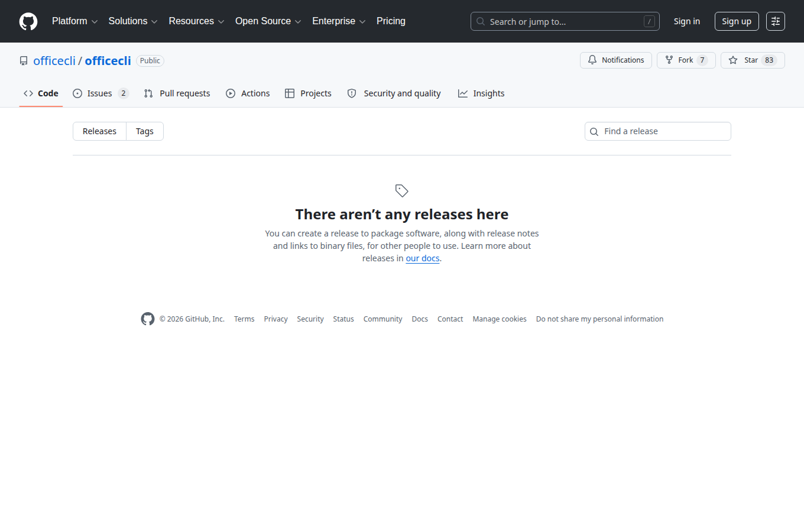
Task: Focus the Search or jump to field
Action: point(565,21)
